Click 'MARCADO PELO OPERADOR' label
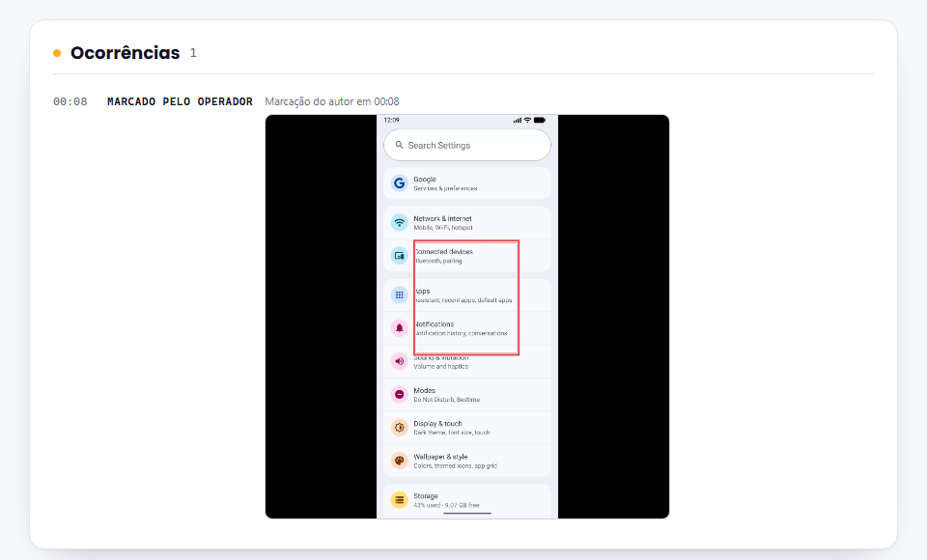 180,101
